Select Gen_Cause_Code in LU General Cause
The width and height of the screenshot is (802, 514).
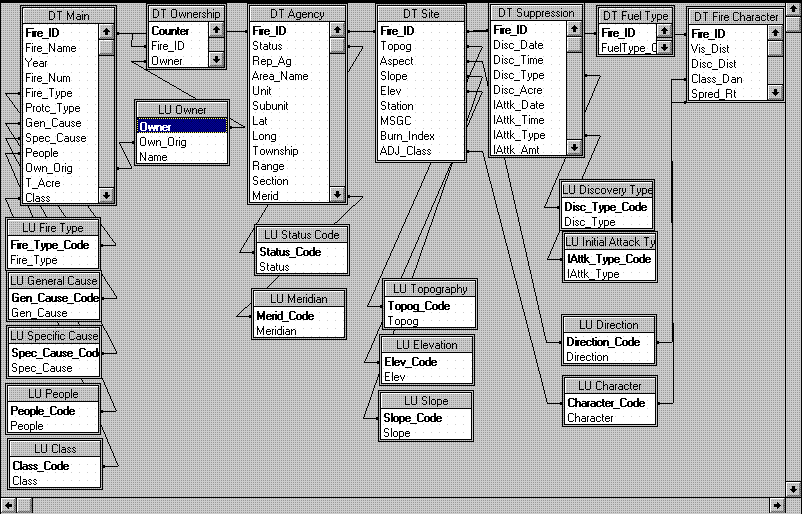click(x=55, y=298)
